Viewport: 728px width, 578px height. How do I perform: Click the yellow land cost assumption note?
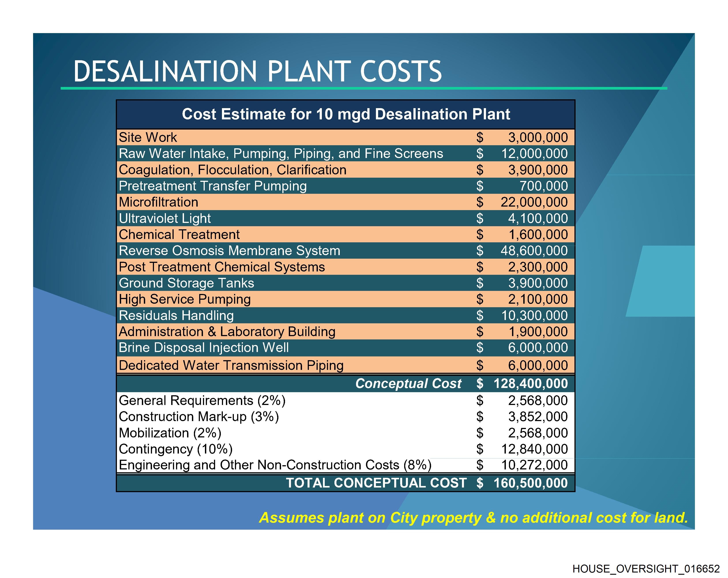coord(473,518)
